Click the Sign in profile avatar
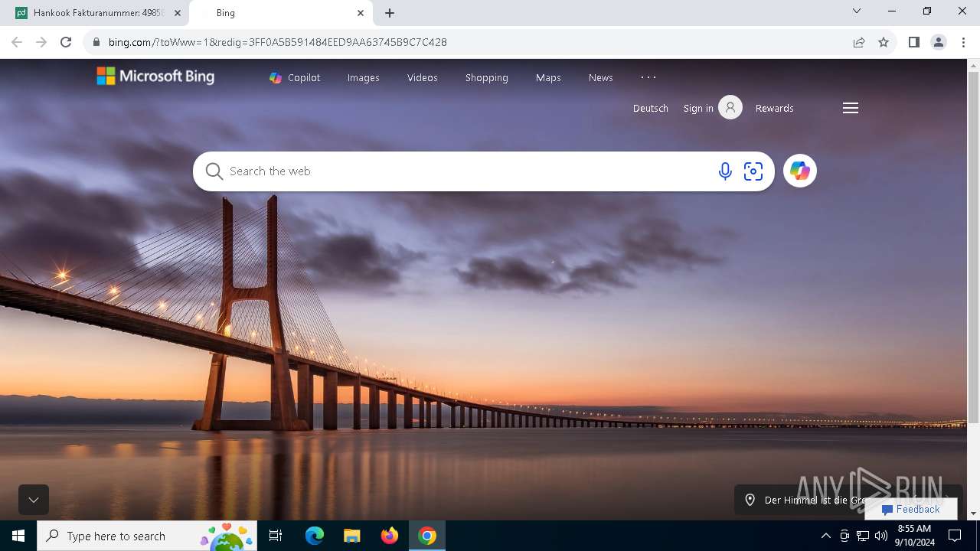 pyautogui.click(x=730, y=108)
